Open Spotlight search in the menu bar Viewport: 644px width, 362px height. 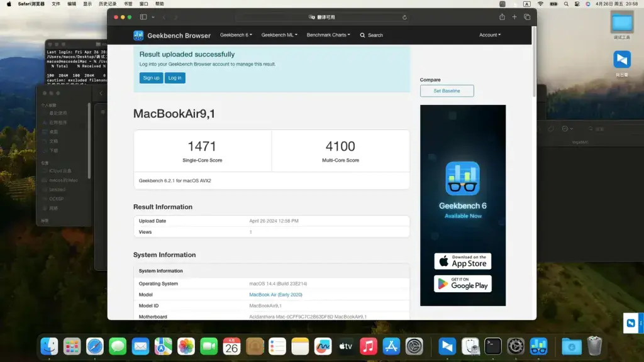[x=566, y=4]
